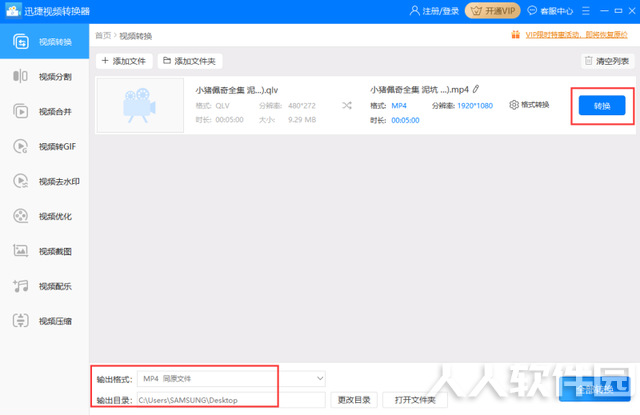Open the 视频合并 sidebar section
The height and width of the screenshot is (415, 640).
click(44, 111)
